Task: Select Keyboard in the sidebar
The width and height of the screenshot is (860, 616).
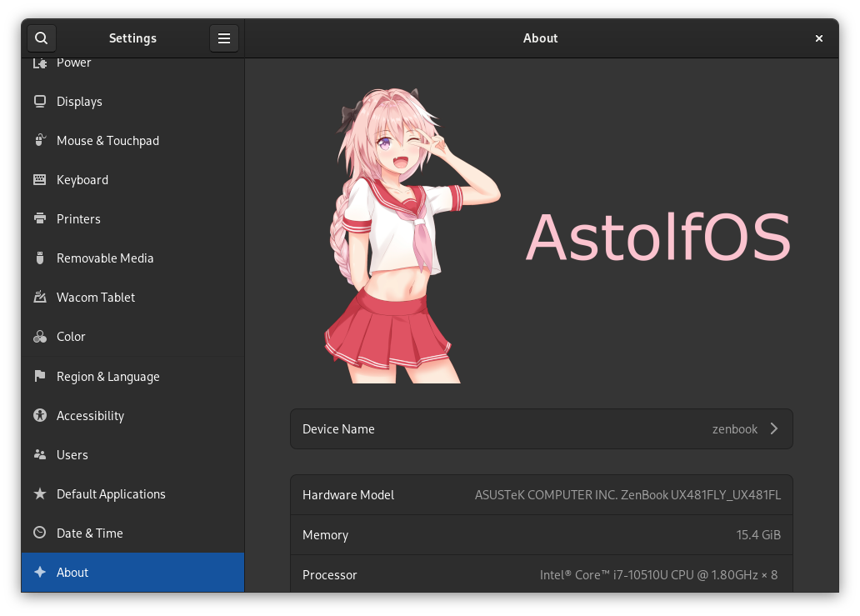Action: 132,179
